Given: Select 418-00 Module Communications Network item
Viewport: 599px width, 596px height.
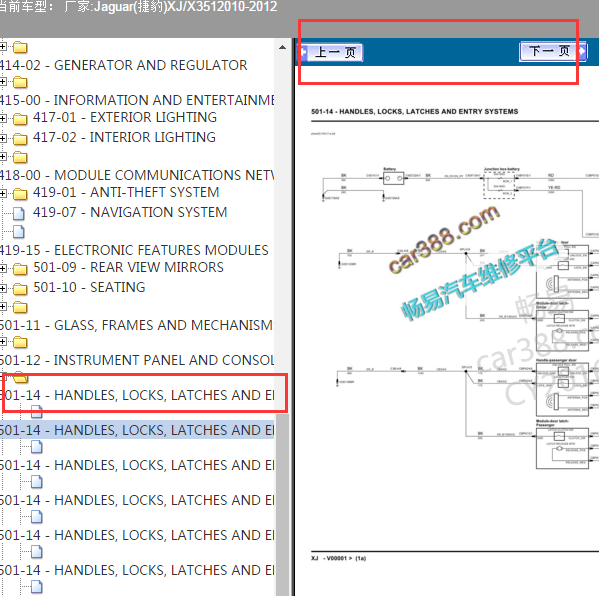Looking at the screenshot, I should [137, 175].
